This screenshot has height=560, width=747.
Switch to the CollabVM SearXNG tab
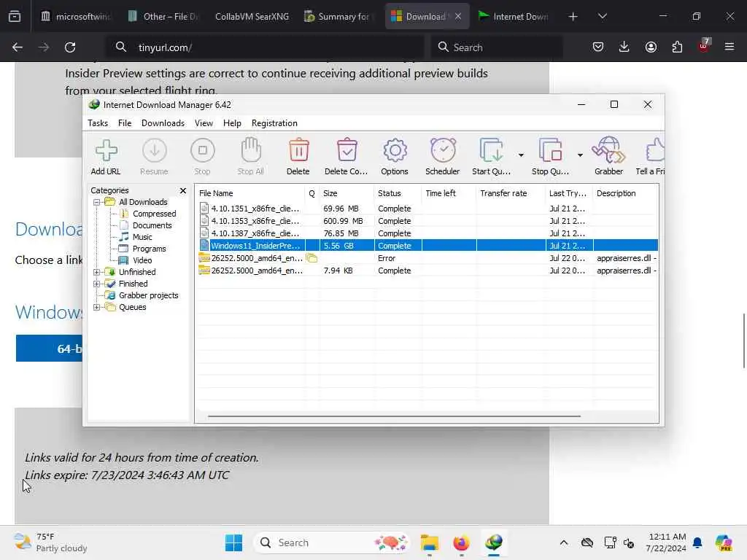coord(252,17)
